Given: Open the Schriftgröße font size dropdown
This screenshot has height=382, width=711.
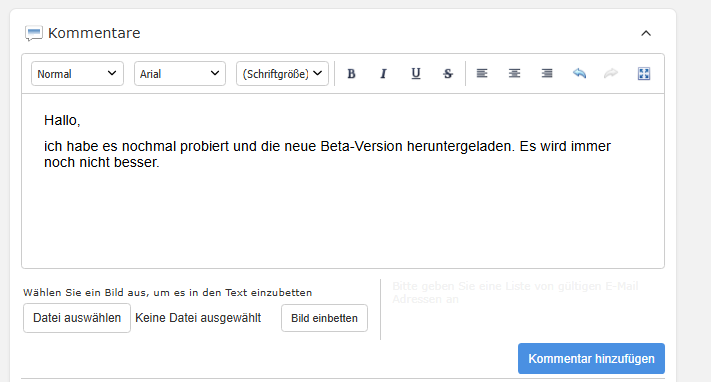Looking at the screenshot, I should [282, 73].
